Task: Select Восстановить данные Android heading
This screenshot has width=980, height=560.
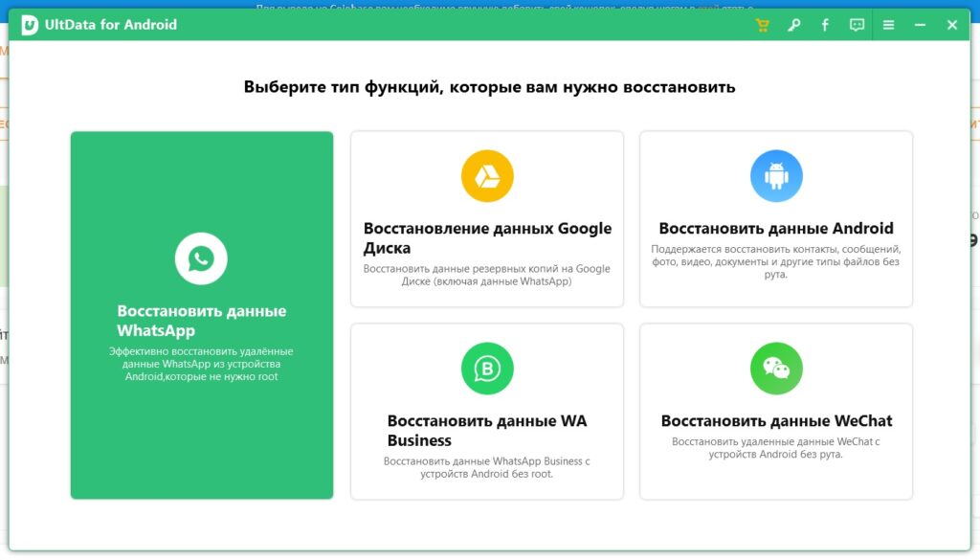Action: click(776, 228)
